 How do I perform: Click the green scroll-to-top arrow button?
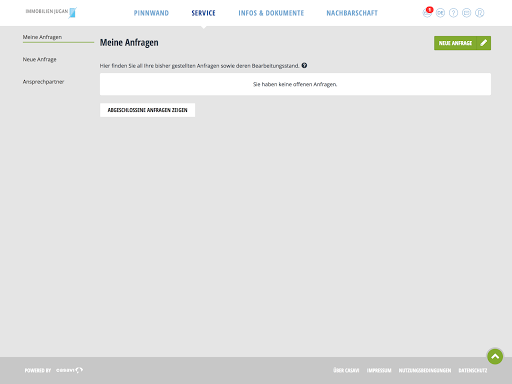[495, 356]
